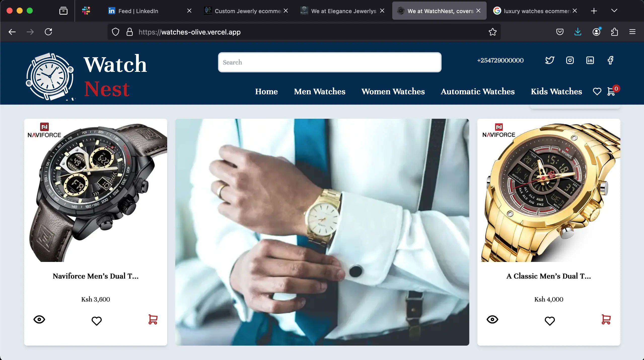Screen dimensions: 644x360
Task: Open shopping cart dropdown
Action: pyautogui.click(x=612, y=92)
